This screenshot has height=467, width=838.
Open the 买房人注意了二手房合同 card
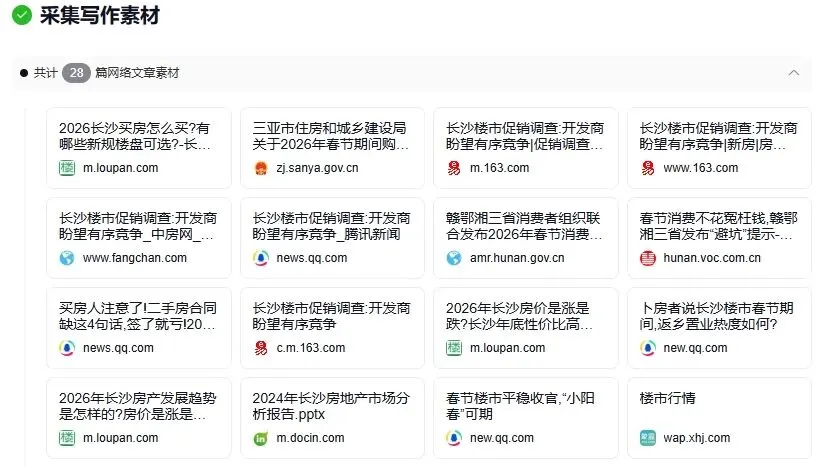(x=139, y=328)
